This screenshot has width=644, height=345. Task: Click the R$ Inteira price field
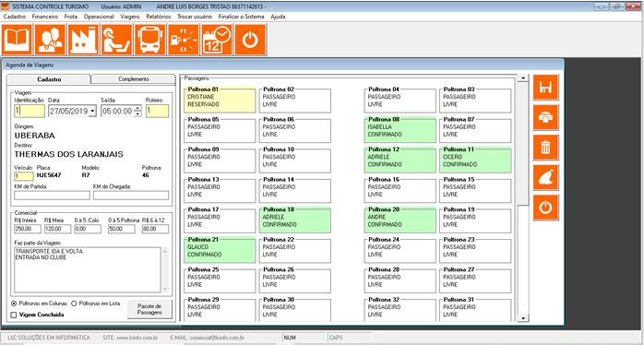pos(28,229)
